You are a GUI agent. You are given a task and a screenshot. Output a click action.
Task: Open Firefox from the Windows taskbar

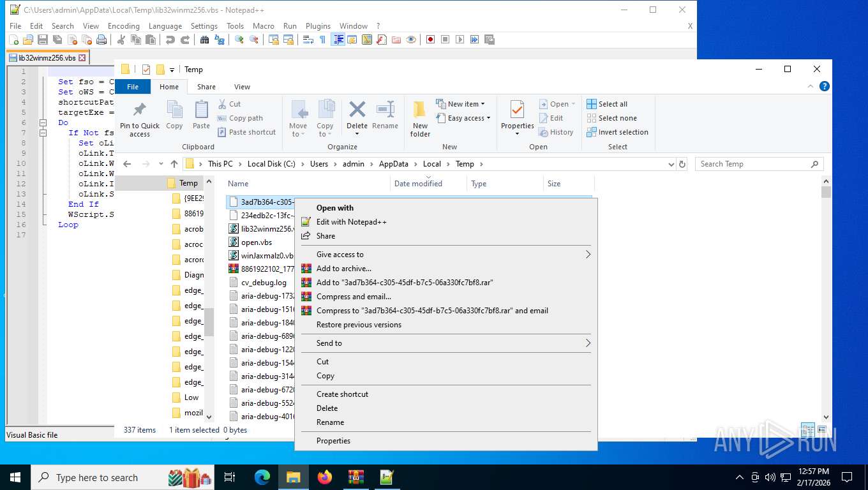325,477
